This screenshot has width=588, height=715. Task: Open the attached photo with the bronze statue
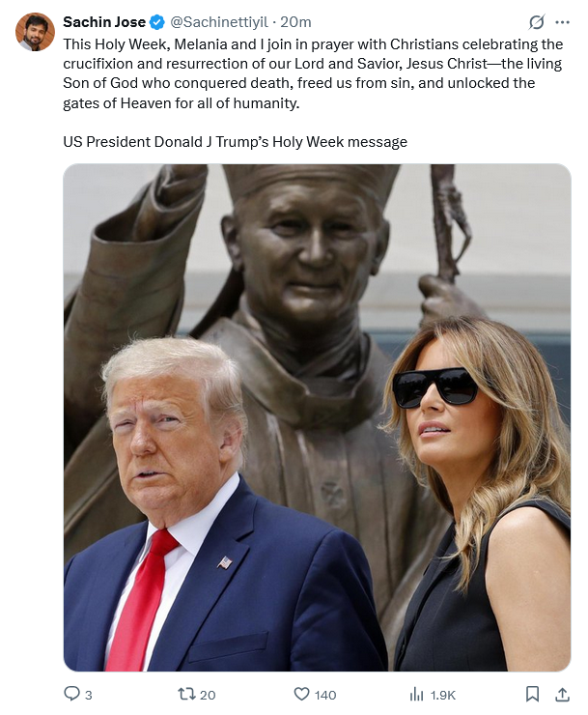pos(317,417)
